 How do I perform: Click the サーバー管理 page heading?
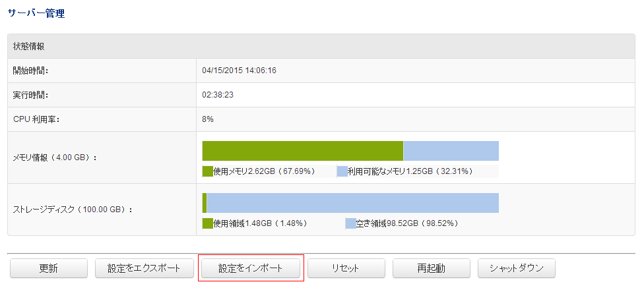[x=36, y=13]
